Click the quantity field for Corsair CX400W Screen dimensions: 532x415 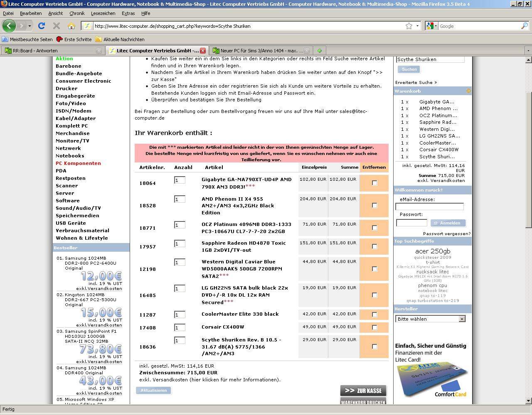coord(180,328)
